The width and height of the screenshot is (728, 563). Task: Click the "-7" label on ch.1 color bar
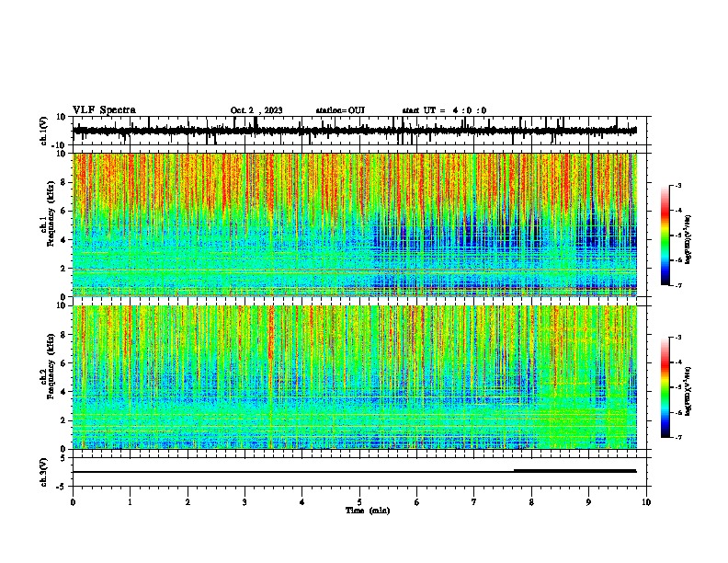tap(678, 285)
